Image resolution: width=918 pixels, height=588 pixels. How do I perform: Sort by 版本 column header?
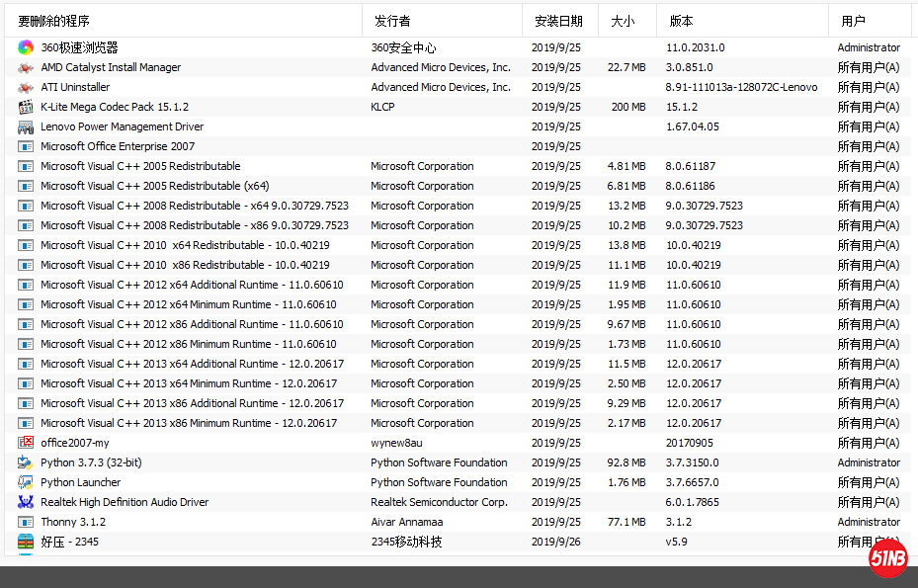click(x=681, y=21)
